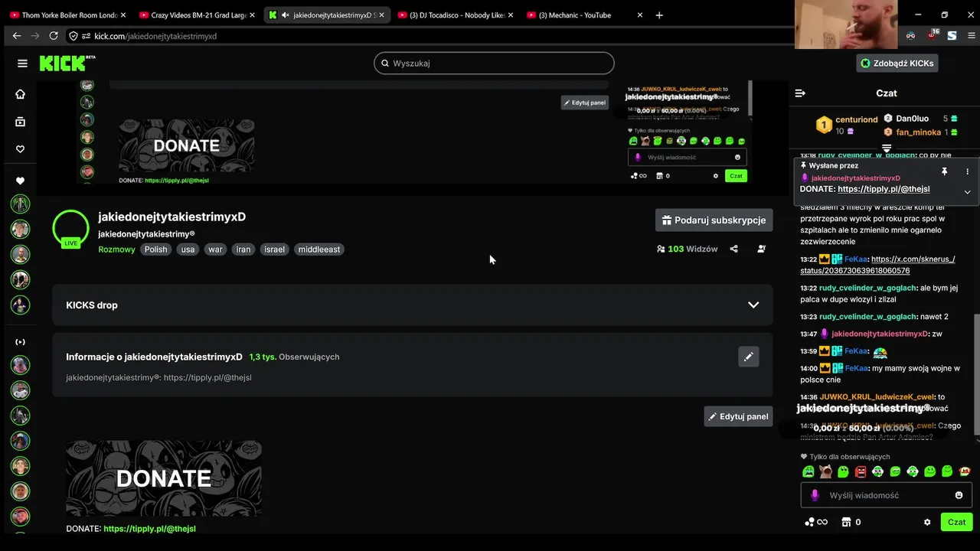
Task: Click the filled heart icon in sidebar
Action: pos(21,181)
